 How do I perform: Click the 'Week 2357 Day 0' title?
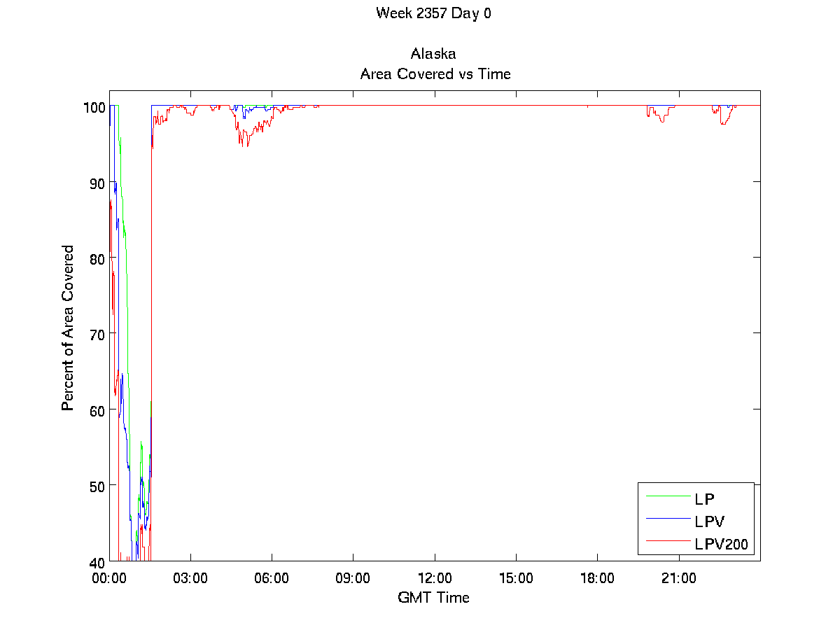click(x=433, y=13)
